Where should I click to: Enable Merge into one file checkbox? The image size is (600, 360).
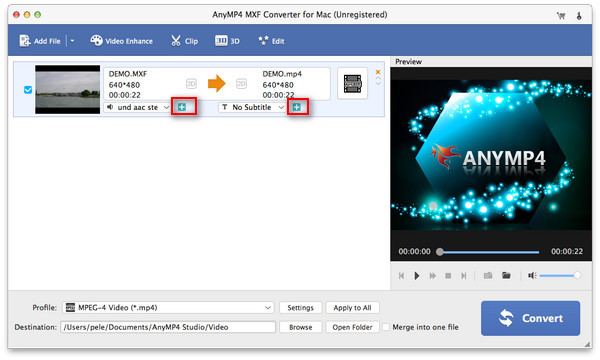[x=386, y=327]
